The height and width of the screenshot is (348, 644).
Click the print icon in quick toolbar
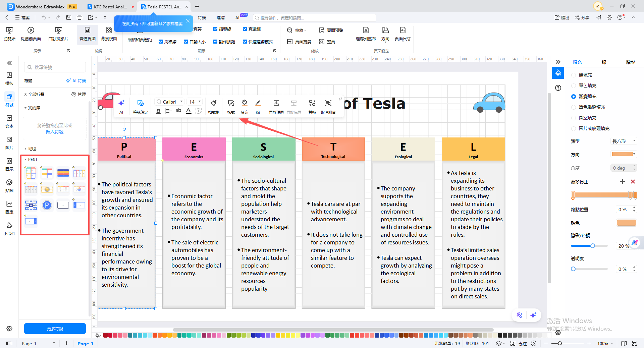click(79, 17)
